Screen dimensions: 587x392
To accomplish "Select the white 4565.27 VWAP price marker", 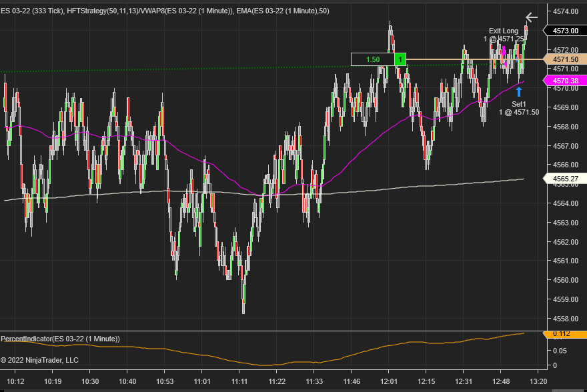I will tap(565, 179).
